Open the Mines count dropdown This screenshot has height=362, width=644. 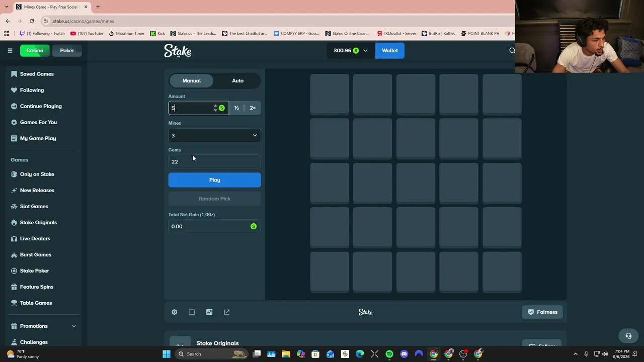[214, 135]
